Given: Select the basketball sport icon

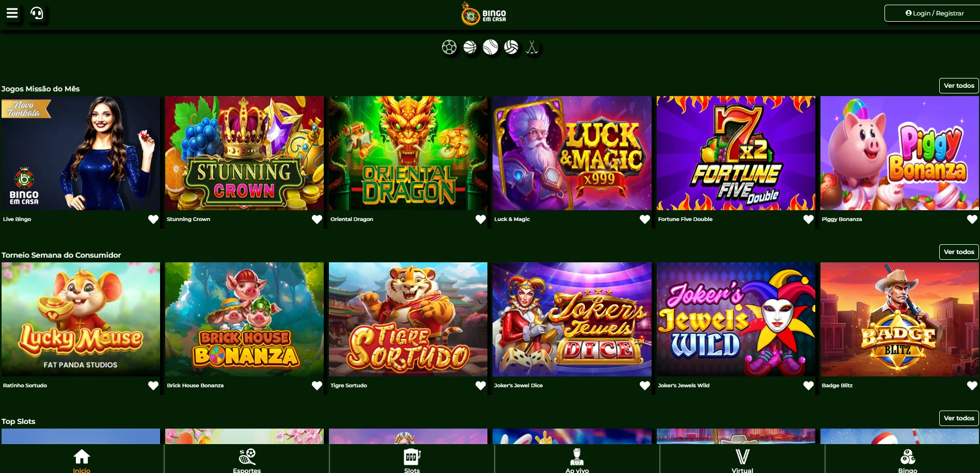Looking at the screenshot, I should 470,48.
